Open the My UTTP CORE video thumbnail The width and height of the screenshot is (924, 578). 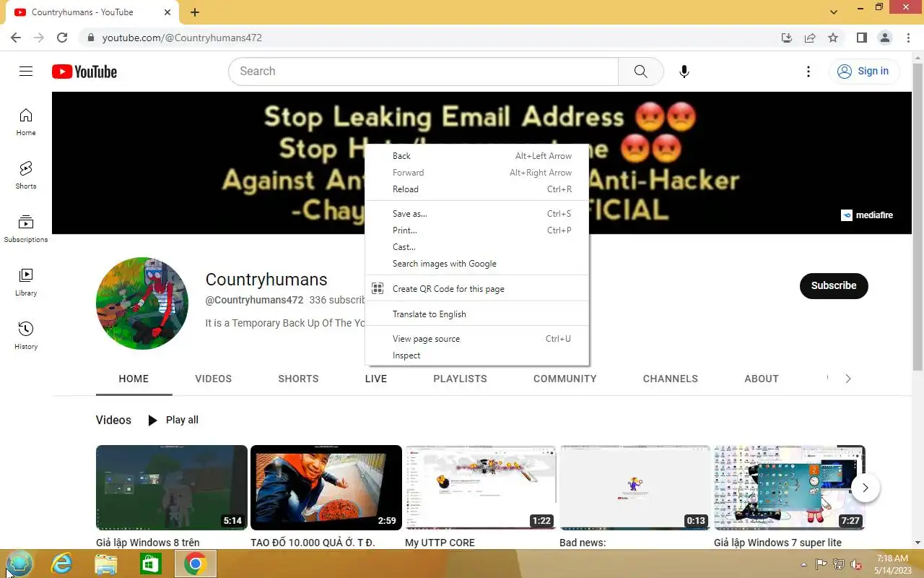pyautogui.click(x=481, y=488)
